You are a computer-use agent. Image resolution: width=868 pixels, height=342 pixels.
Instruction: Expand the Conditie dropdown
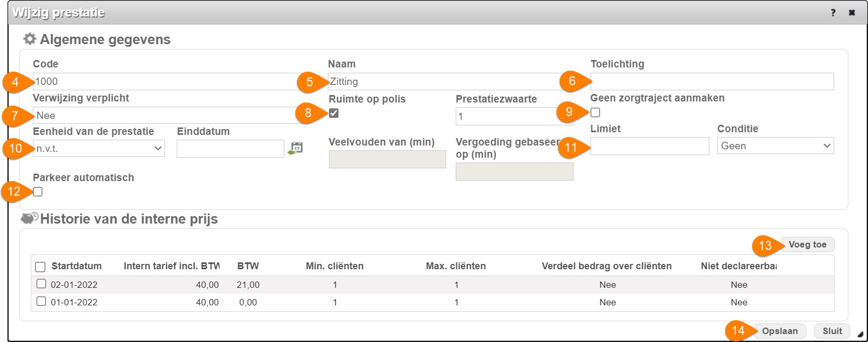pyautogui.click(x=775, y=146)
